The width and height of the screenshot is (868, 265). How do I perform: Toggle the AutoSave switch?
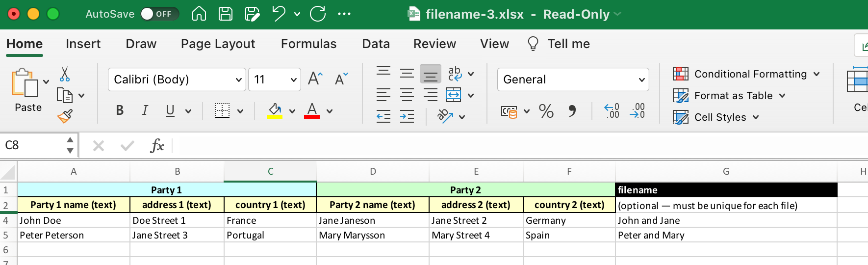pyautogui.click(x=159, y=14)
